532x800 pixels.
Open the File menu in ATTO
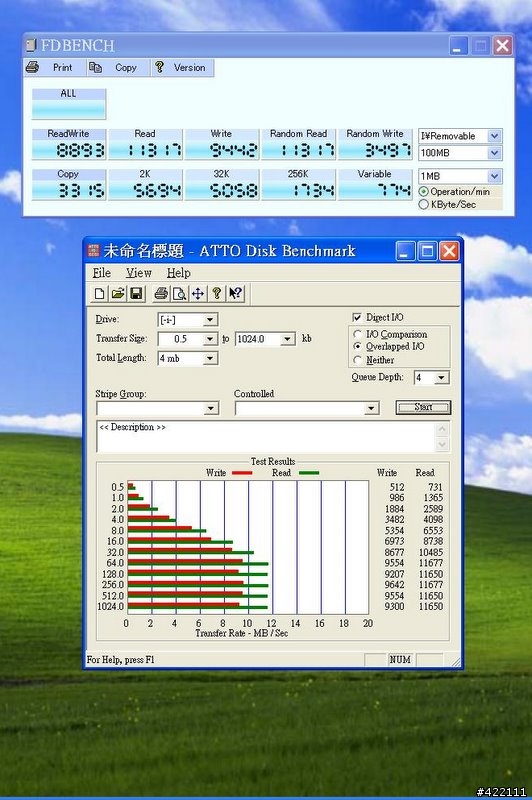102,273
